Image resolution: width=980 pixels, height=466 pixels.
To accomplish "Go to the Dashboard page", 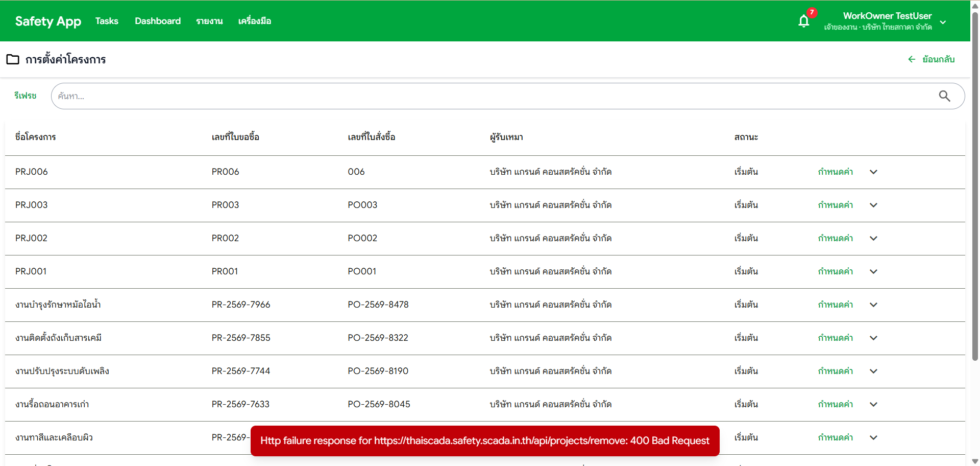I will coord(158,21).
